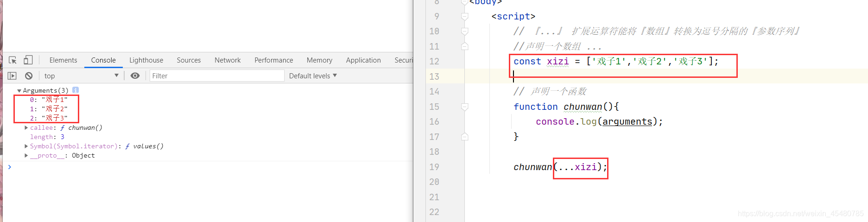
Task: Expand the callee property
Action: pyautogui.click(x=26, y=127)
